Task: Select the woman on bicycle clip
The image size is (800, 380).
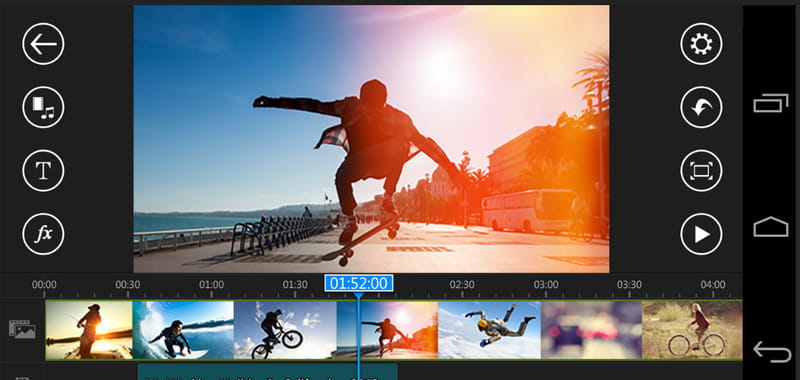Action: (x=692, y=330)
